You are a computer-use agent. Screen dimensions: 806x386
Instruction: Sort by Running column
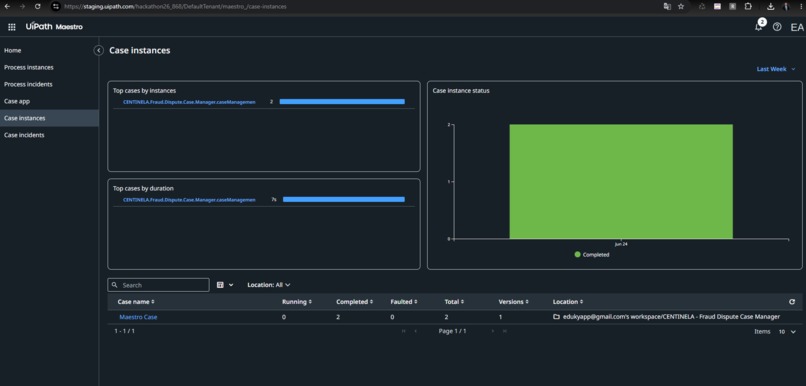pyautogui.click(x=297, y=302)
